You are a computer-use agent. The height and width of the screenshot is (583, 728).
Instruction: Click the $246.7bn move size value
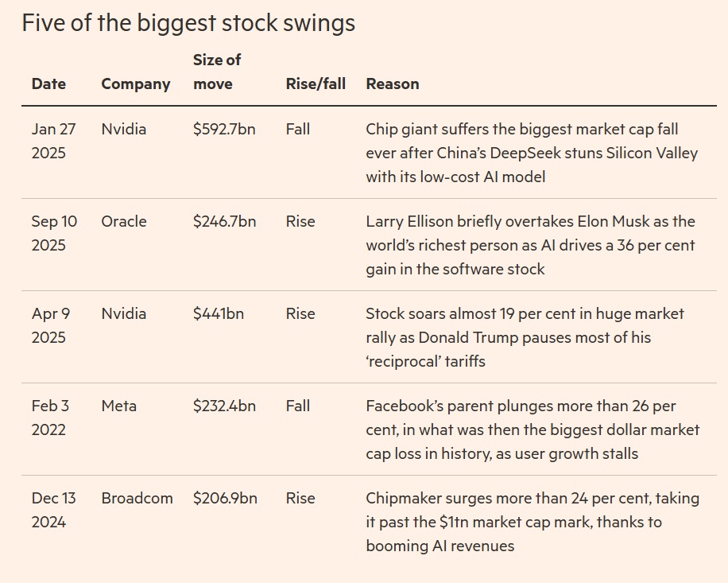click(224, 221)
